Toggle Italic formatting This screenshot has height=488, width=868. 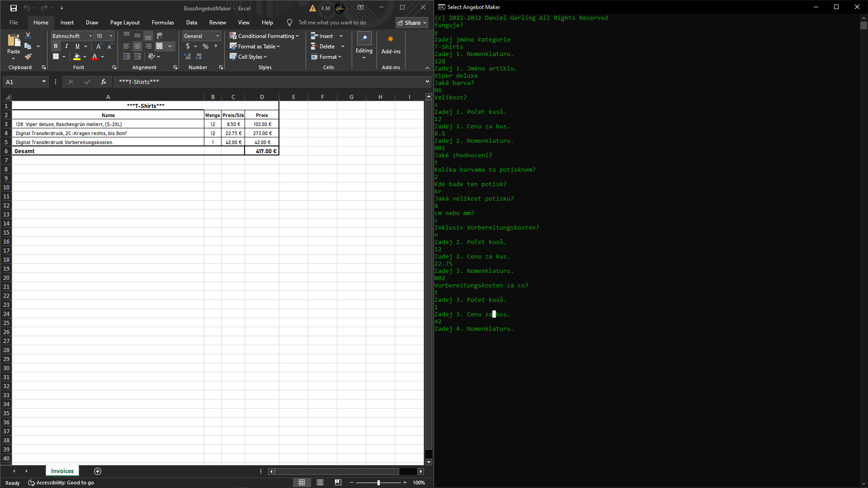66,46
